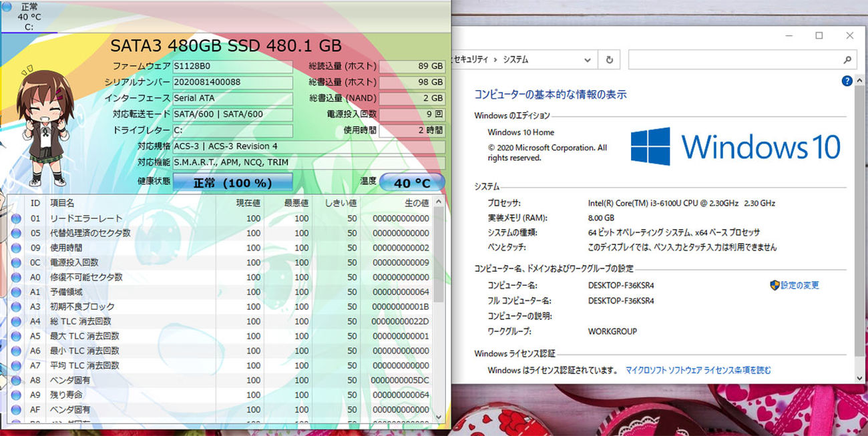This screenshot has height=436, width=868.
Task: Click the blue status orb for 01 リードエラーレート
Action: [16, 218]
